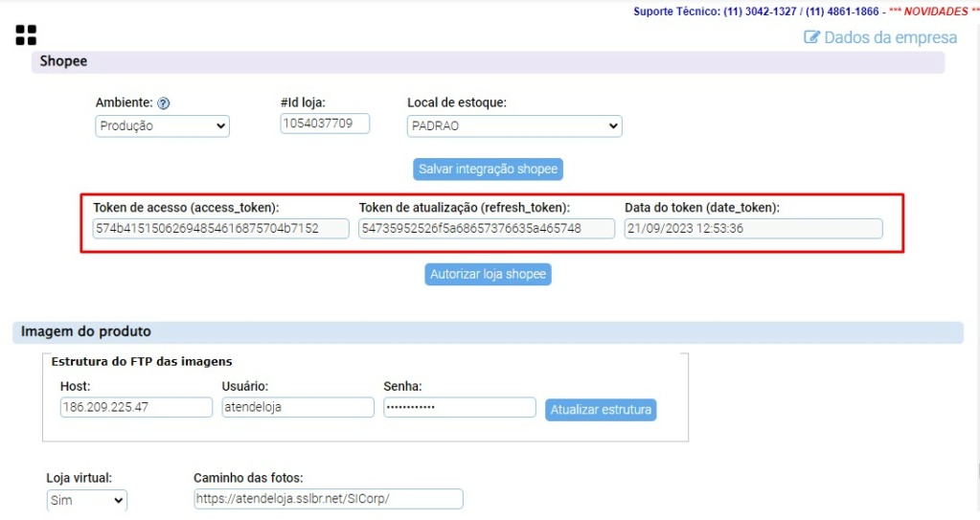Open the four-square grid menu icon

pyautogui.click(x=26, y=35)
